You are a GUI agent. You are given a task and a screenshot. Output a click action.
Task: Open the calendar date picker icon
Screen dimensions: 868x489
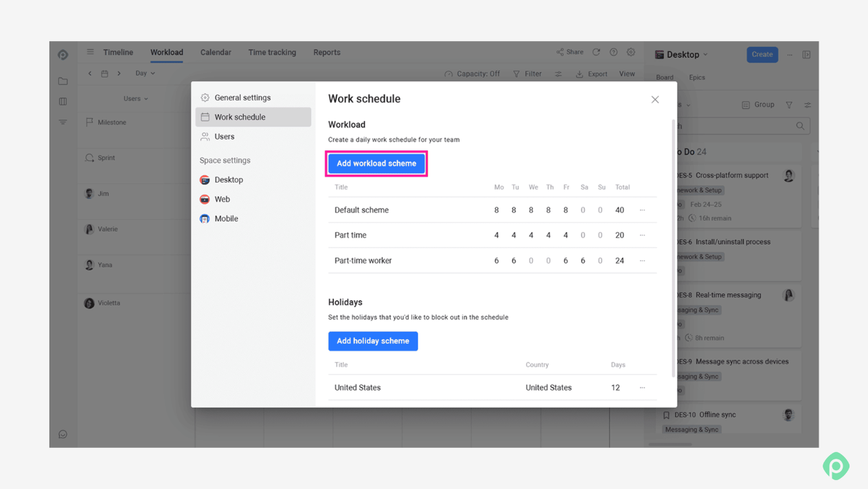(x=104, y=73)
